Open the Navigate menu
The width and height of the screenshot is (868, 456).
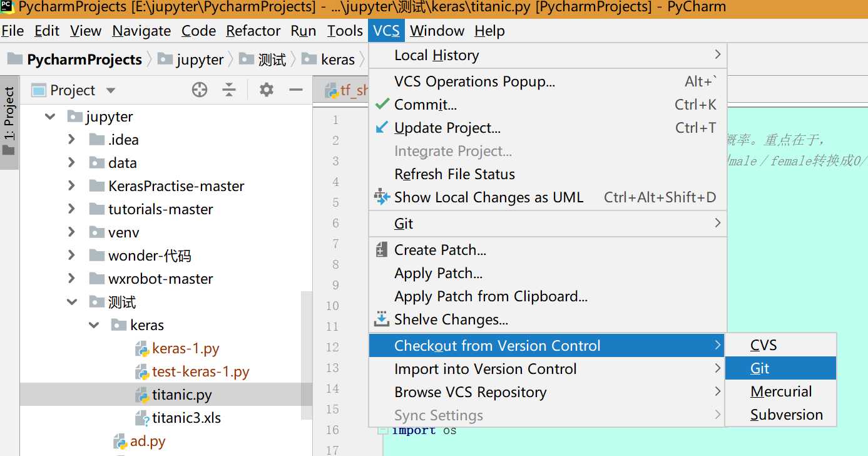(141, 31)
